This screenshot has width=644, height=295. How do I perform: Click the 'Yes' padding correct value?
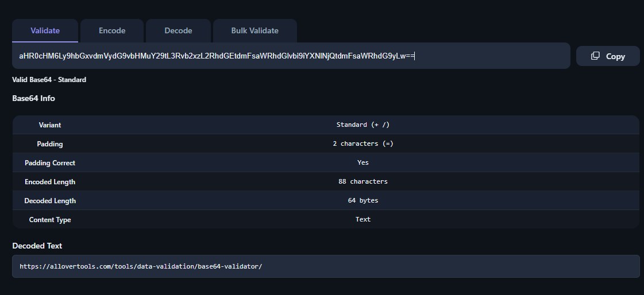coord(363,162)
